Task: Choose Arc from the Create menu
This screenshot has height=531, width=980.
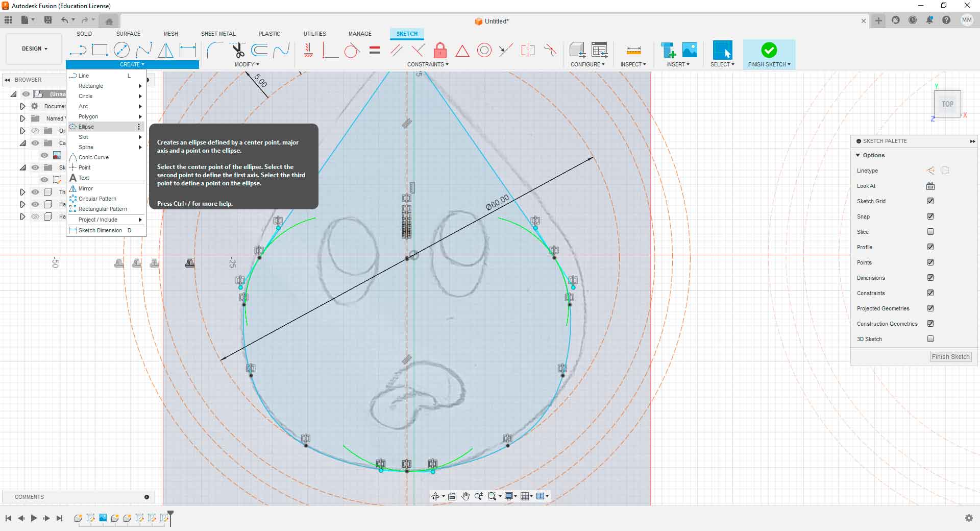Action: coord(106,106)
